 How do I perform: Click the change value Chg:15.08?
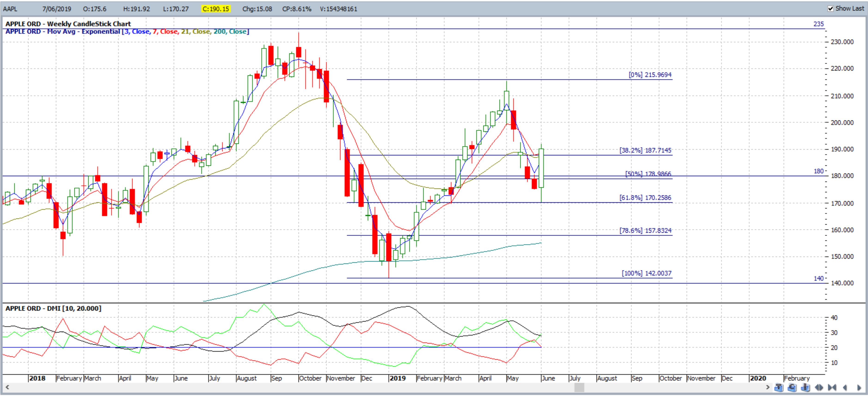[257, 9]
